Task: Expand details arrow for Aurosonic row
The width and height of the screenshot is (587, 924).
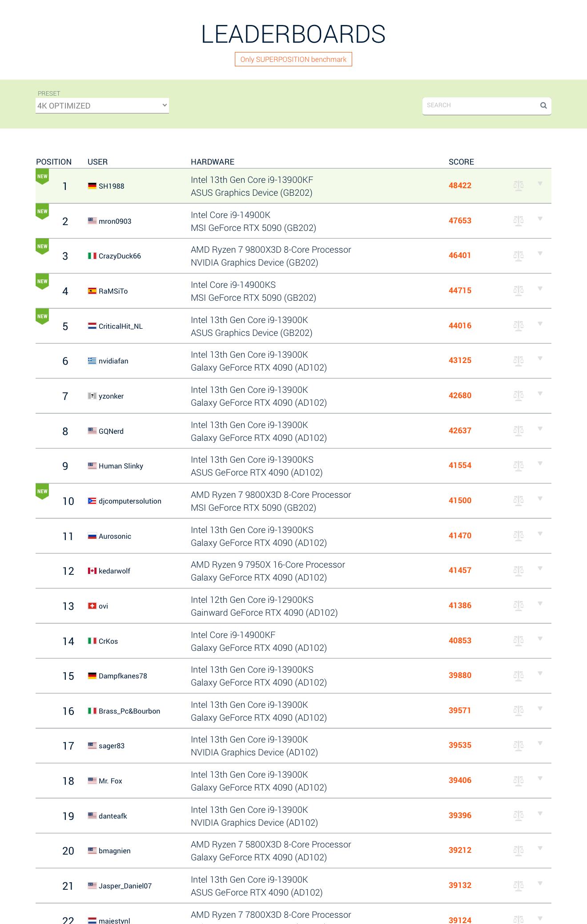Action: (540, 534)
